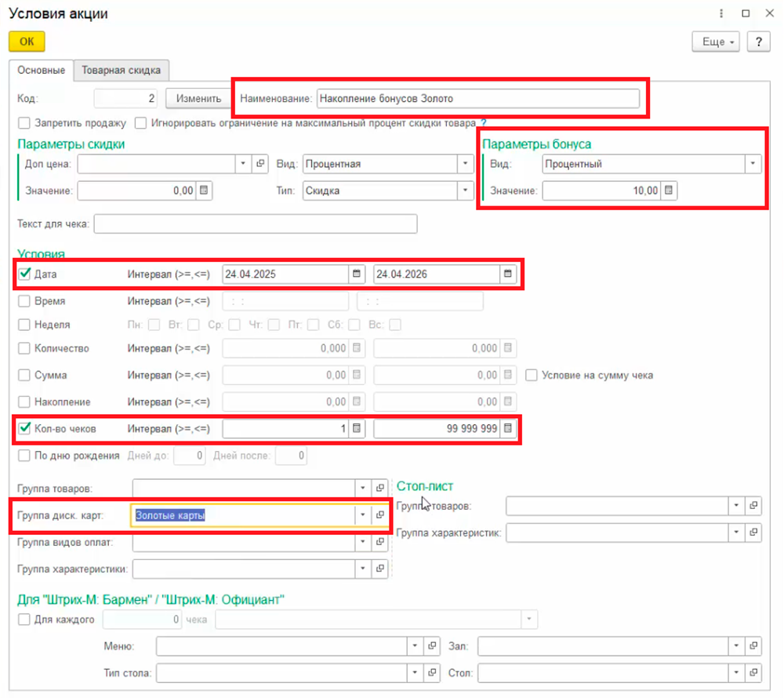Screen dimensions: 784x698
Task: Open calendar picker for the end date
Action: [507, 274]
